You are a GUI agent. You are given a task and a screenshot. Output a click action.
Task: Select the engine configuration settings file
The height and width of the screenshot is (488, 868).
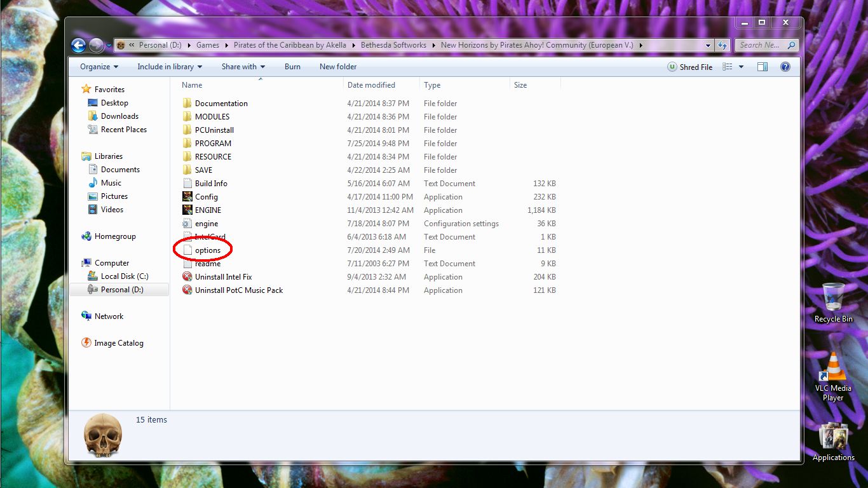(x=207, y=224)
